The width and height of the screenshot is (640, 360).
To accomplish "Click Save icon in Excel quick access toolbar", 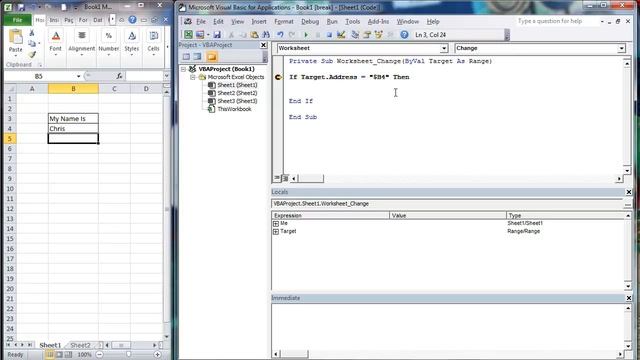I will click(x=21, y=7).
